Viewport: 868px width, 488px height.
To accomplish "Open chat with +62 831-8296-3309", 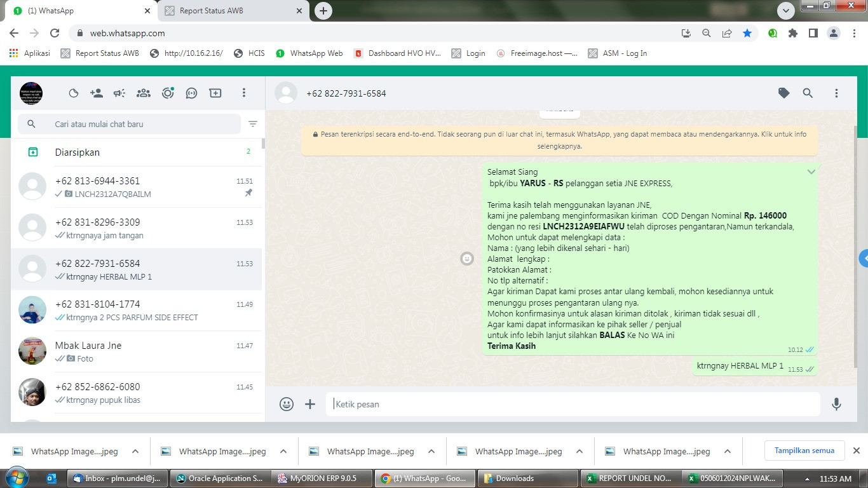I will tap(136, 228).
